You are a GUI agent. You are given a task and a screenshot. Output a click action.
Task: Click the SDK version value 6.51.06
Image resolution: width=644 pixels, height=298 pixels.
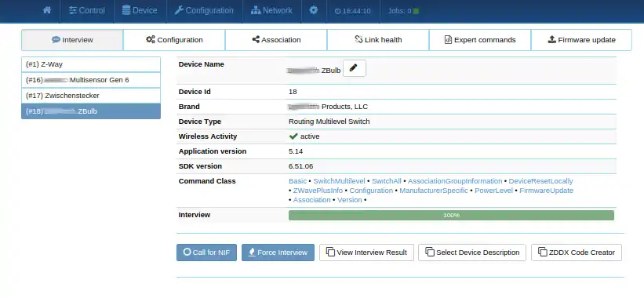(x=301, y=166)
